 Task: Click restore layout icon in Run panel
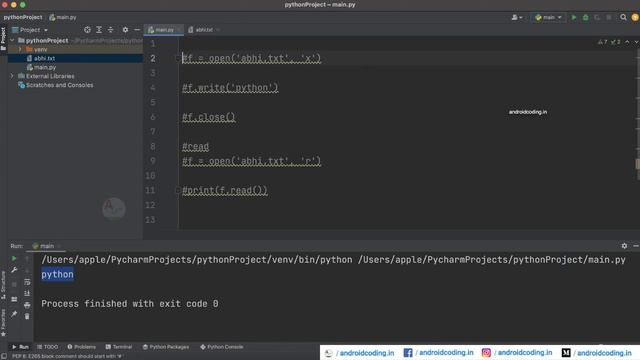point(14,299)
